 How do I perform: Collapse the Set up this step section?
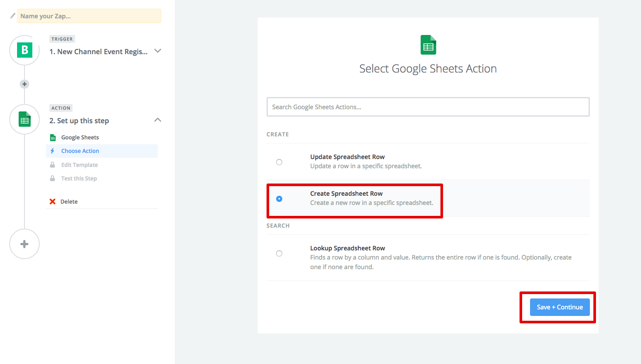pos(158,120)
